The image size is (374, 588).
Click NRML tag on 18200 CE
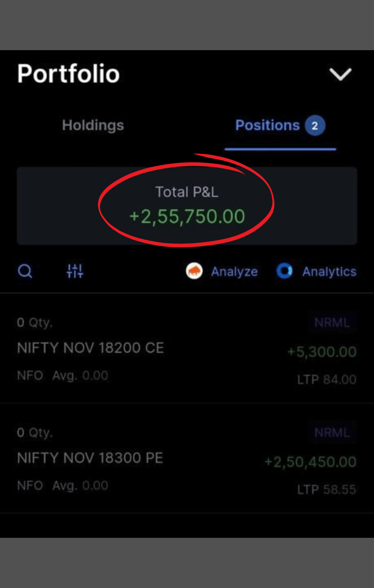point(332,323)
